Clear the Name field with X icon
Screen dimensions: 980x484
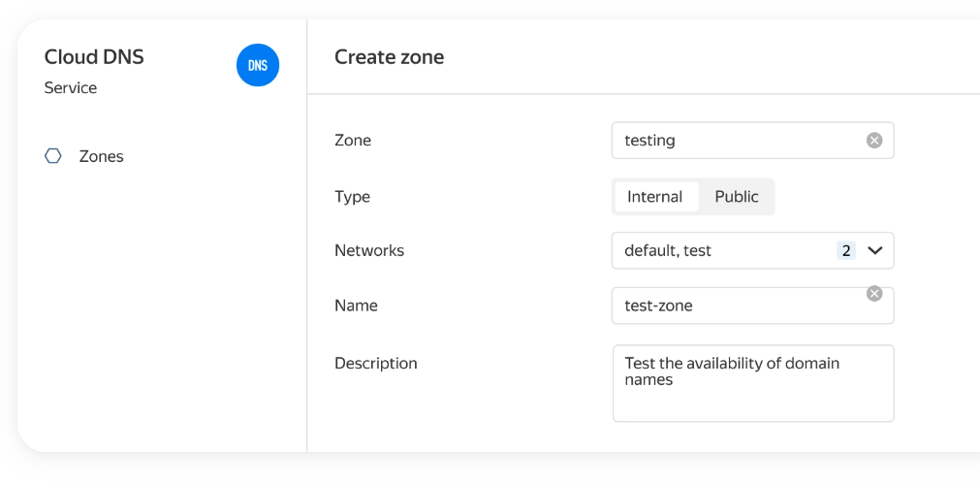[874, 294]
